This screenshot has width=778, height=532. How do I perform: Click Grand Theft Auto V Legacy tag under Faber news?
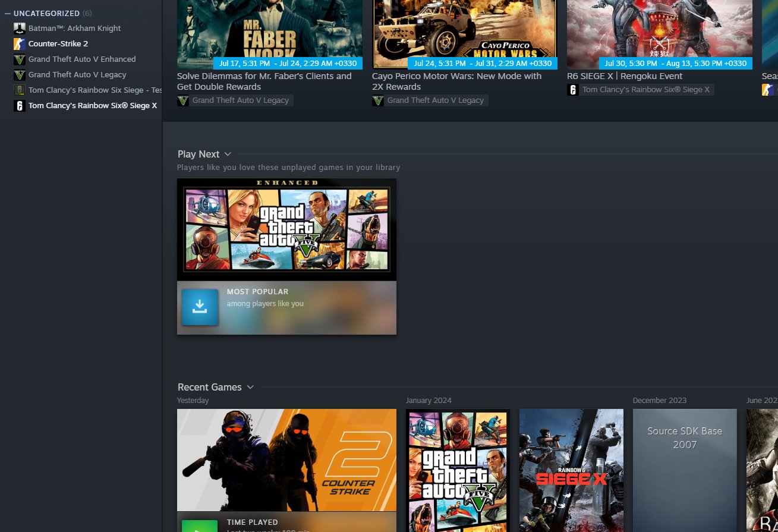click(x=241, y=100)
